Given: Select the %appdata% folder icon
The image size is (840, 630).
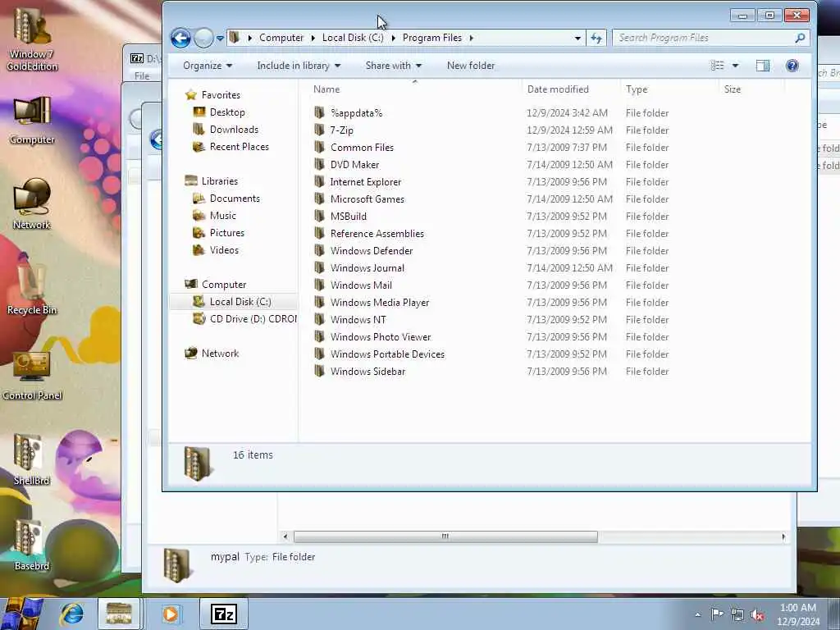Looking at the screenshot, I should pyautogui.click(x=319, y=112).
